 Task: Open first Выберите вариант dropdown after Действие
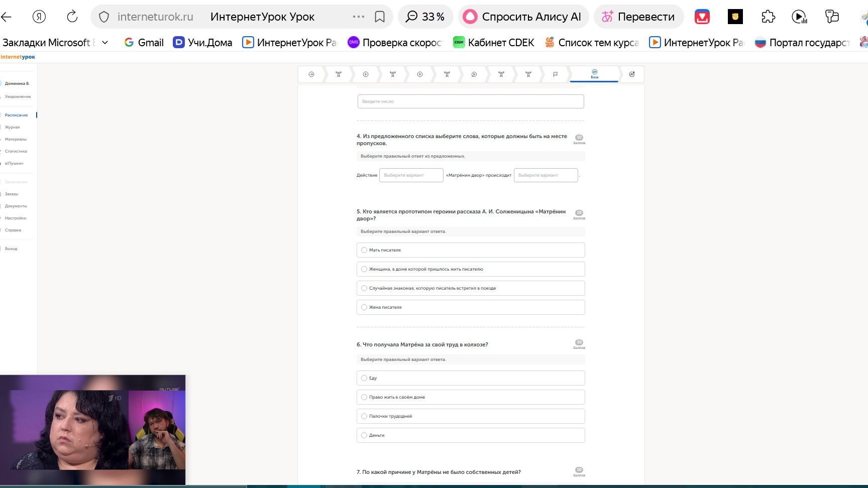(411, 175)
